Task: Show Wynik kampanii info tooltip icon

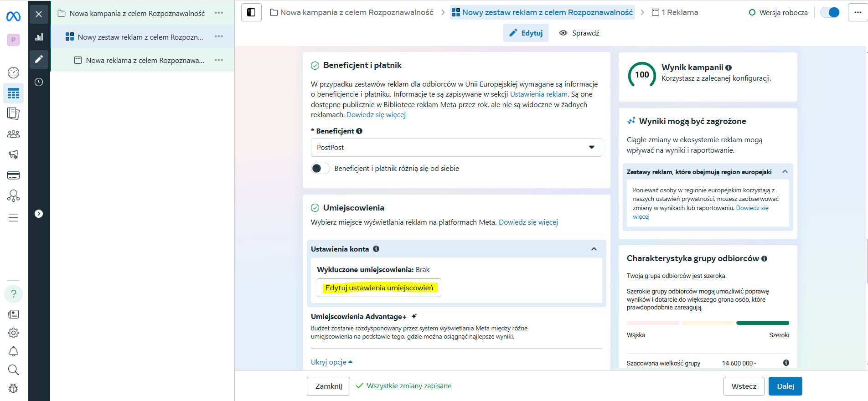Action: pyautogui.click(x=728, y=68)
